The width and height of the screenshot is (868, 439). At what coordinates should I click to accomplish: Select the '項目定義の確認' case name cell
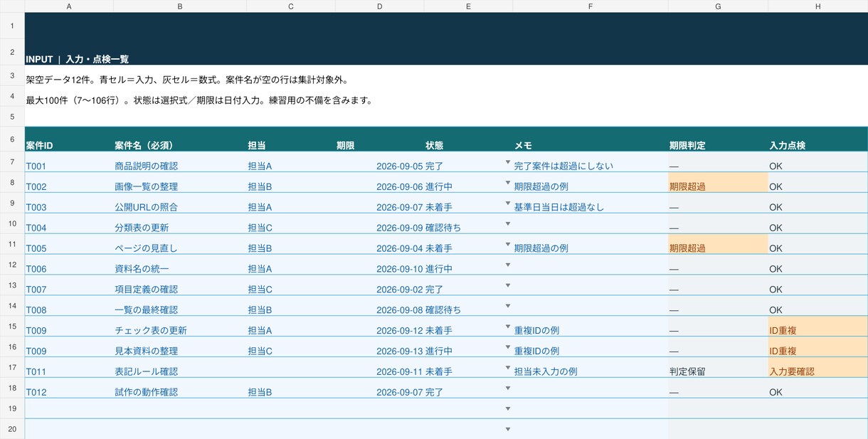coord(180,286)
